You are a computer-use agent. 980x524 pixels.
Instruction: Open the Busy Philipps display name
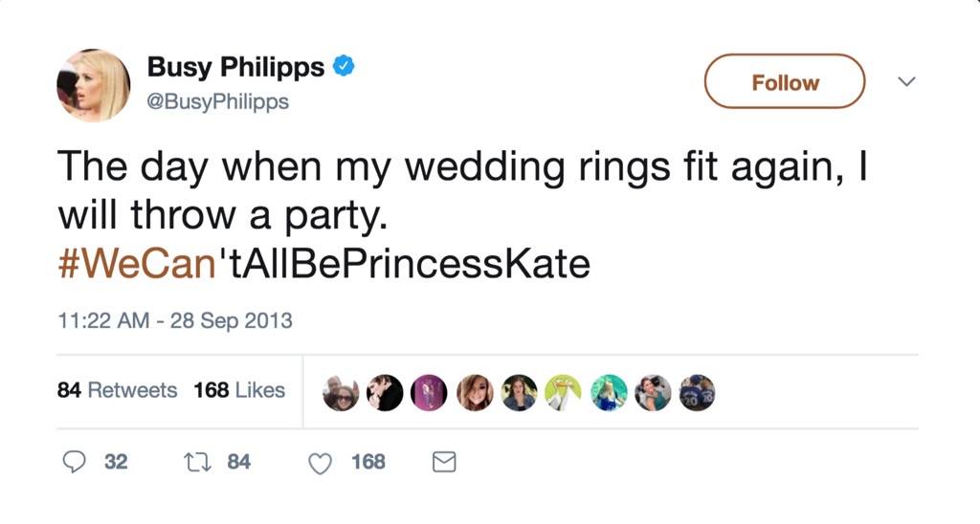click(x=235, y=67)
